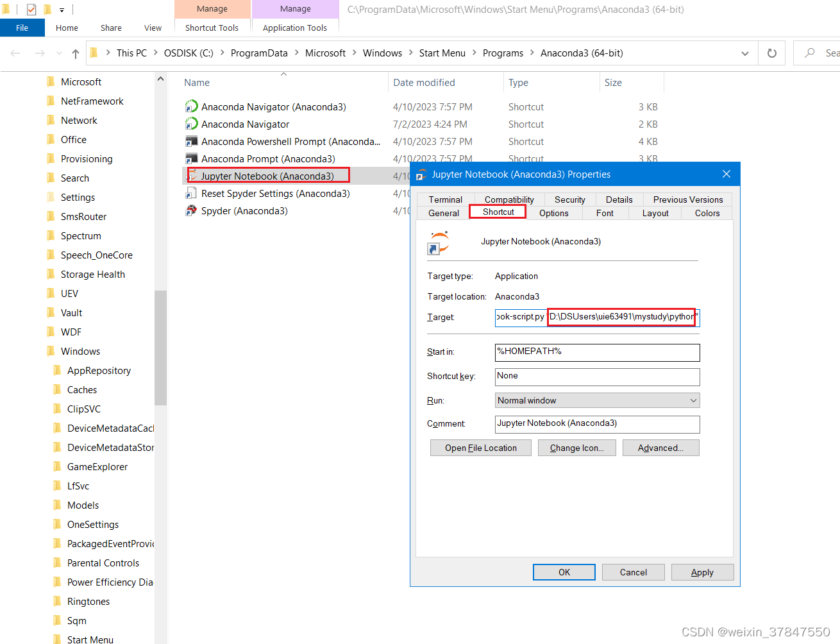Click the quick access properties checkmark icon
Viewport: 840px width, 644px height.
[31, 10]
